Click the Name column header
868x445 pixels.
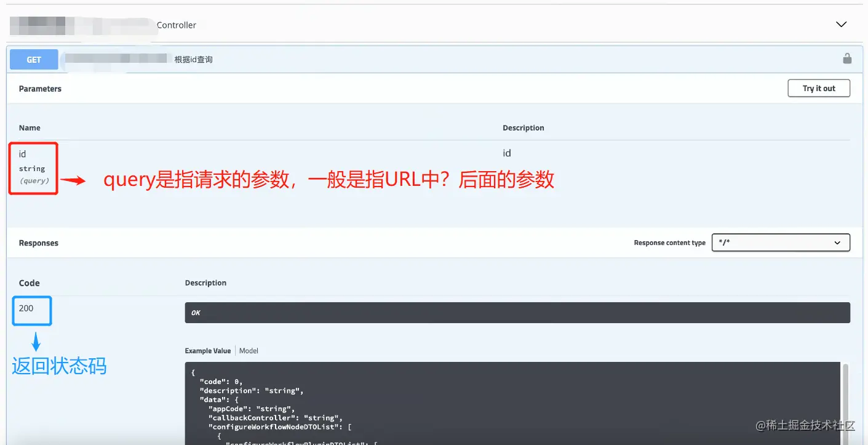(30, 128)
